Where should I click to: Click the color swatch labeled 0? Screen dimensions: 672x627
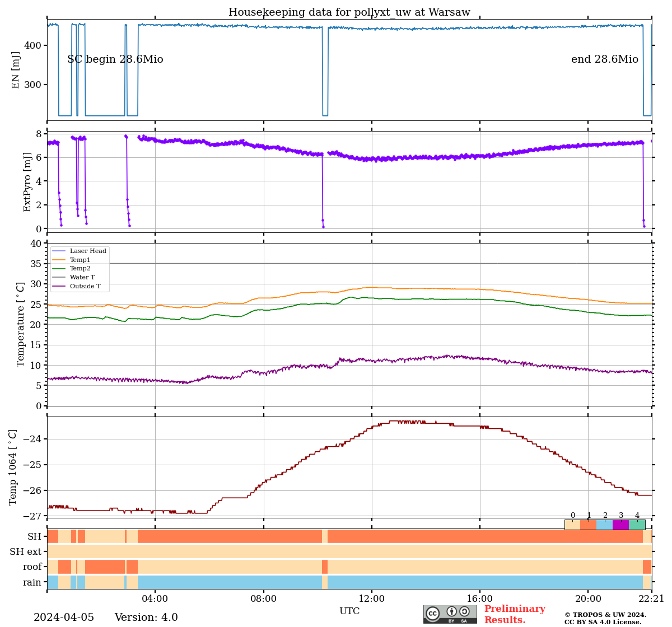(x=572, y=525)
